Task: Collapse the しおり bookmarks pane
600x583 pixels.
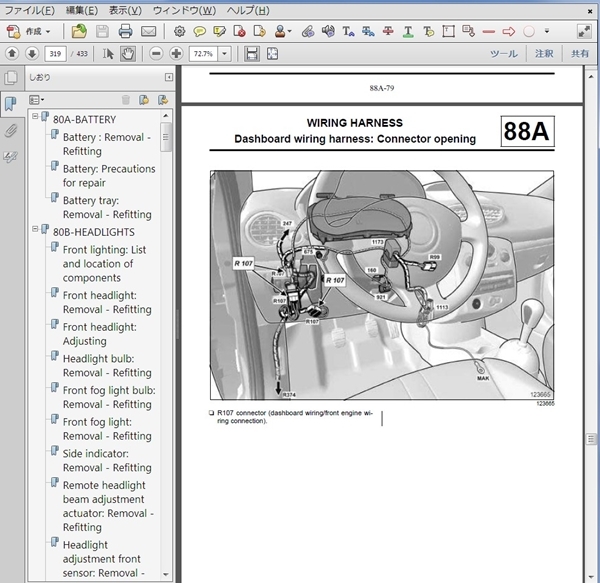Action: [x=169, y=77]
